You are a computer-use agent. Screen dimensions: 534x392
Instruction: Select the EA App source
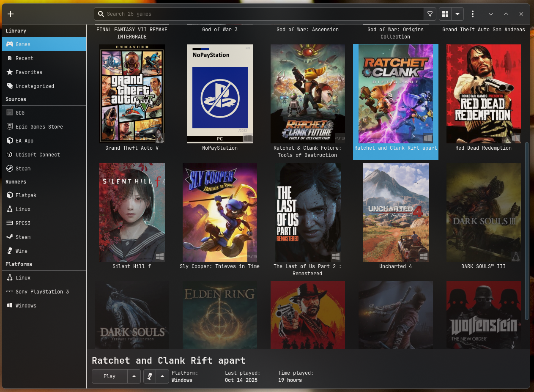pos(44,140)
